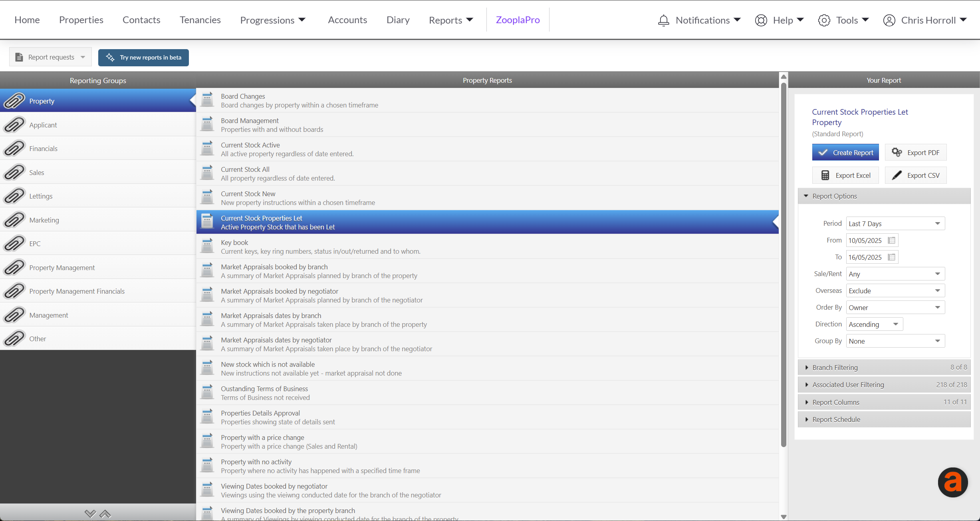
Task: Open the ZooplaPro link
Action: (518, 20)
